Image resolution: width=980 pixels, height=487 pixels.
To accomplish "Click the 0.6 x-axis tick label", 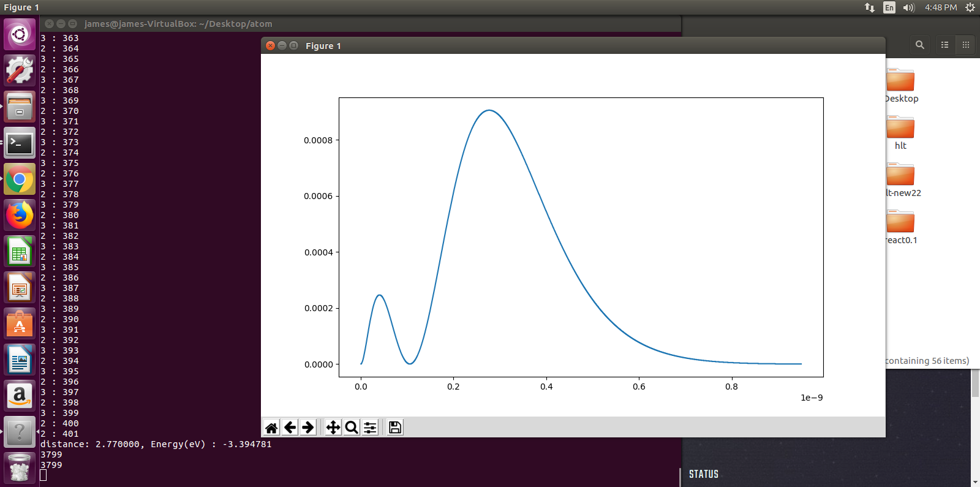I will [x=639, y=387].
